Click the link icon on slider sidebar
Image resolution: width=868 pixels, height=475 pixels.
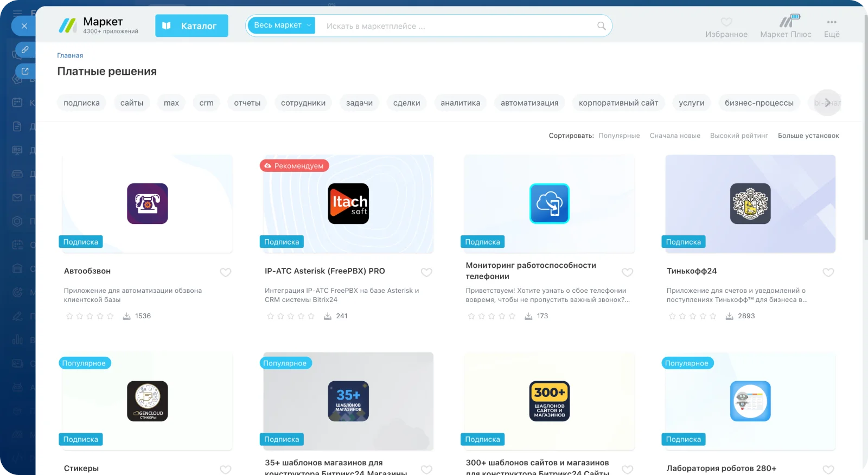click(x=25, y=50)
